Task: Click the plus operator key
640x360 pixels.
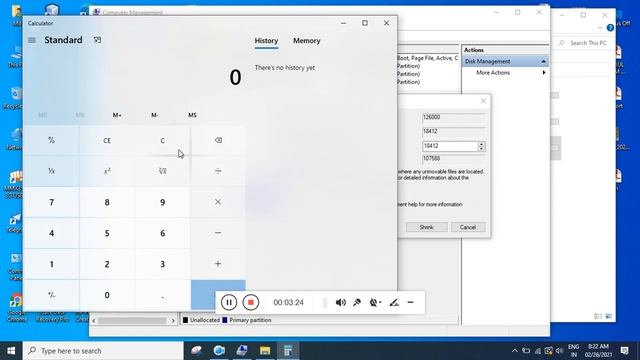Action: pyautogui.click(x=218, y=264)
